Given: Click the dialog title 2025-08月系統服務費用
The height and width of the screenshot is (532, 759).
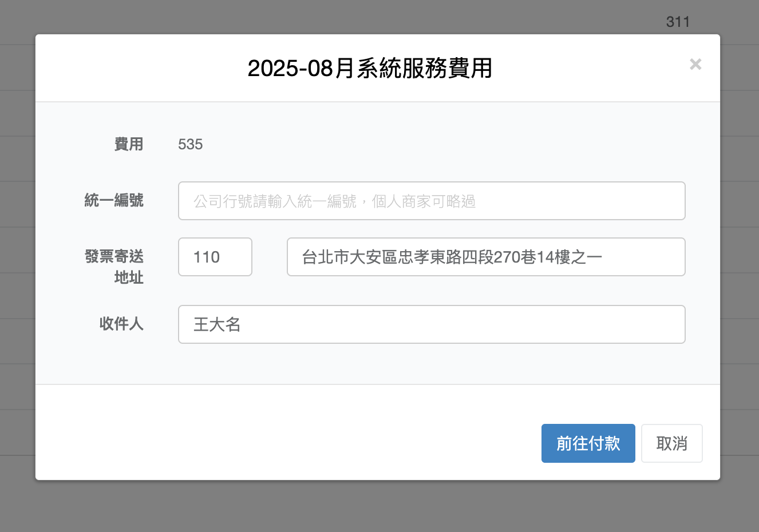Looking at the screenshot, I should (370, 69).
